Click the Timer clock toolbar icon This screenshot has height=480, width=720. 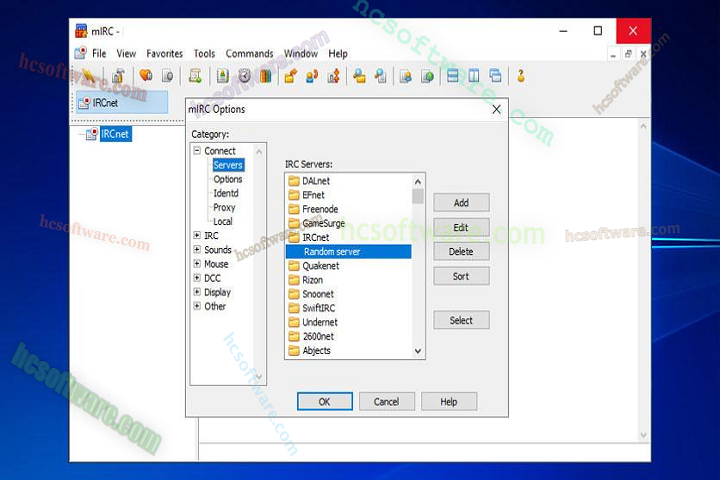tap(244, 76)
